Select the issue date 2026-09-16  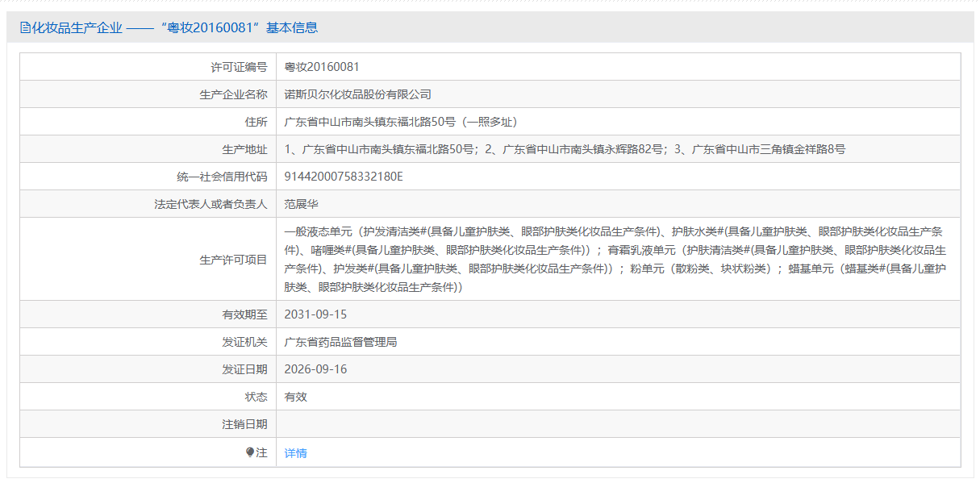tap(316, 369)
